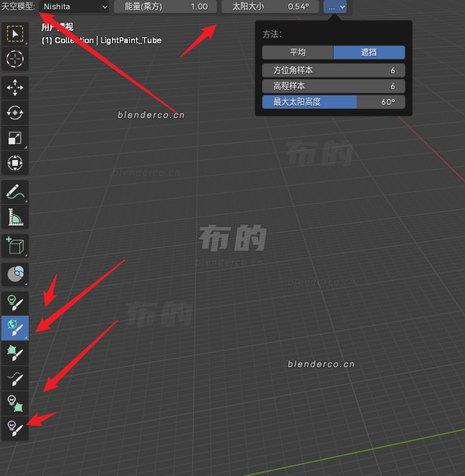
Task: Activate the 3D Cursor tool
Action: point(15,59)
